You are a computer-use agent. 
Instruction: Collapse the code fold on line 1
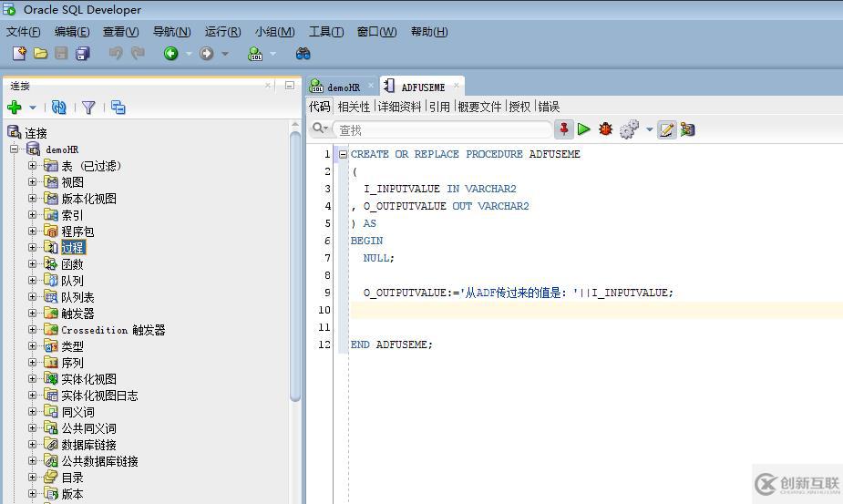pos(343,154)
